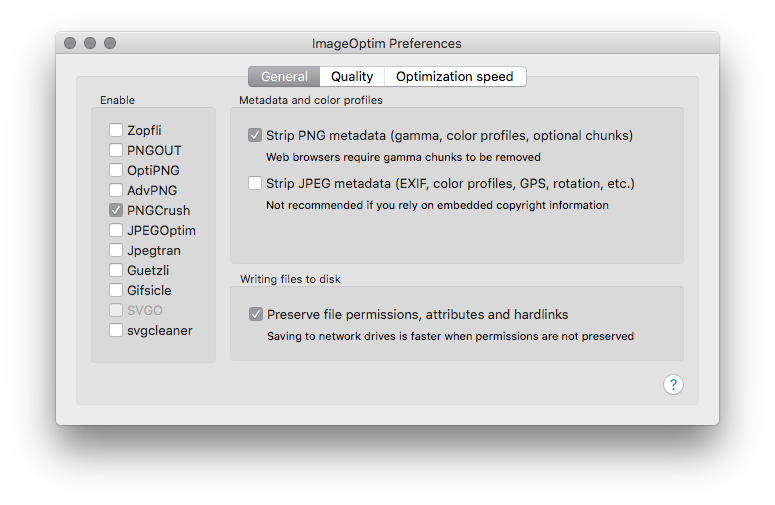The image size is (775, 505).
Task: Select the General tab
Action: pos(284,77)
